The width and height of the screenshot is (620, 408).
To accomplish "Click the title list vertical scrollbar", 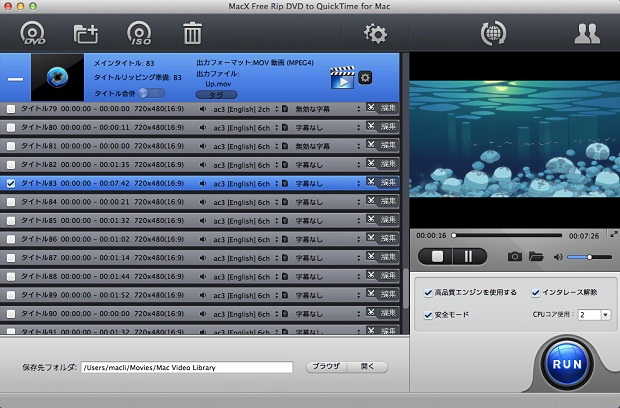I will (x=406, y=289).
